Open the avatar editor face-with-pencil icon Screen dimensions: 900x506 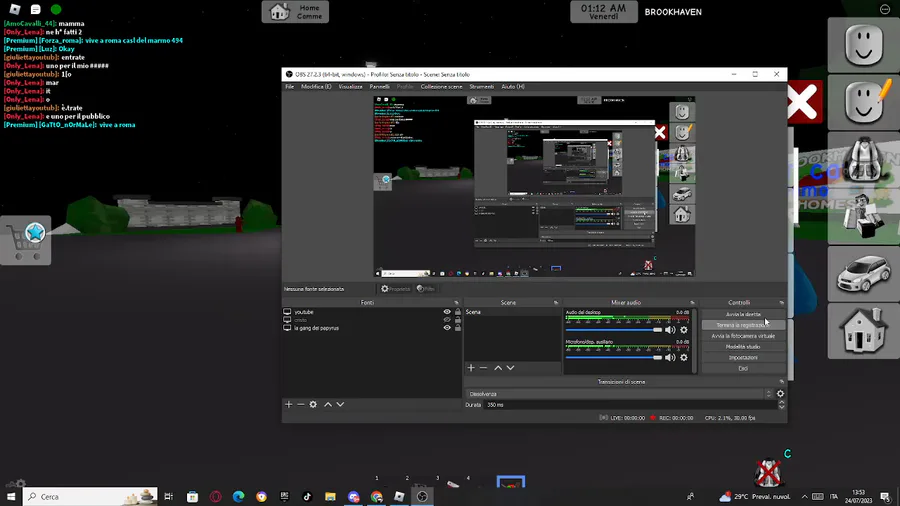click(863, 102)
